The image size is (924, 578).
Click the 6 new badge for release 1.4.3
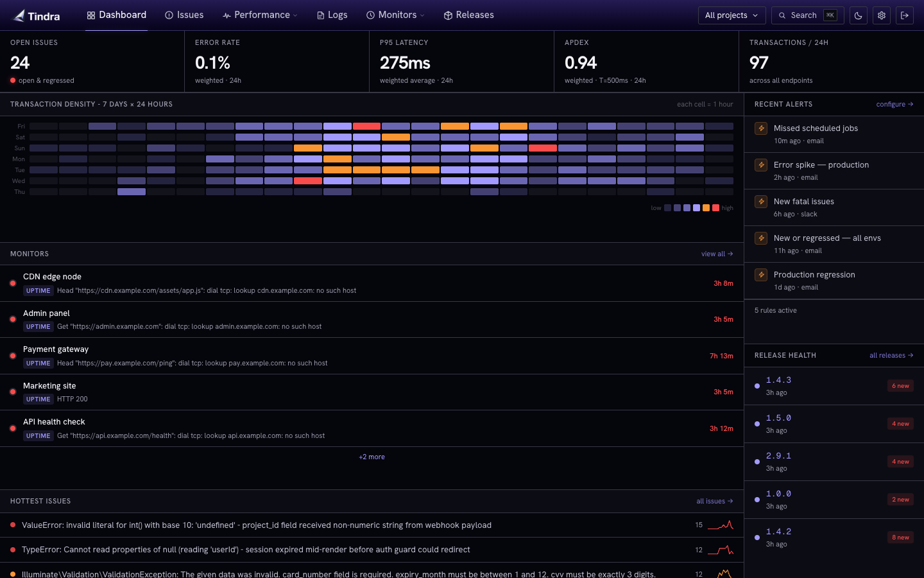(x=900, y=386)
